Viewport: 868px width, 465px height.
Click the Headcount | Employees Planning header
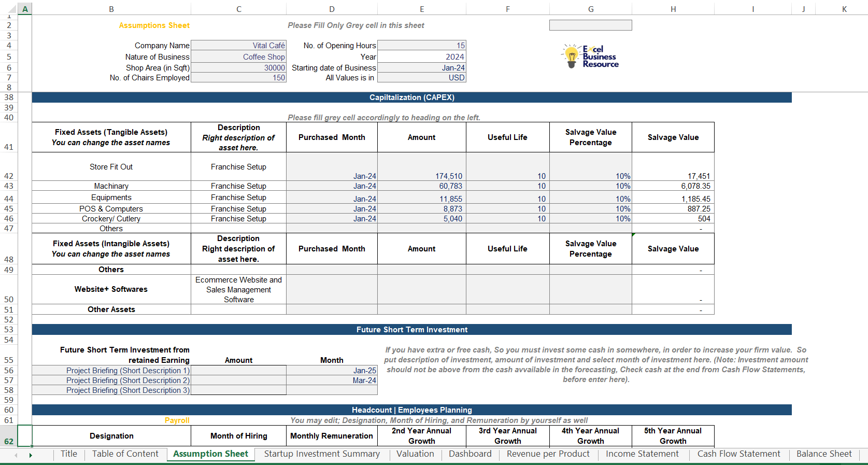tap(412, 410)
